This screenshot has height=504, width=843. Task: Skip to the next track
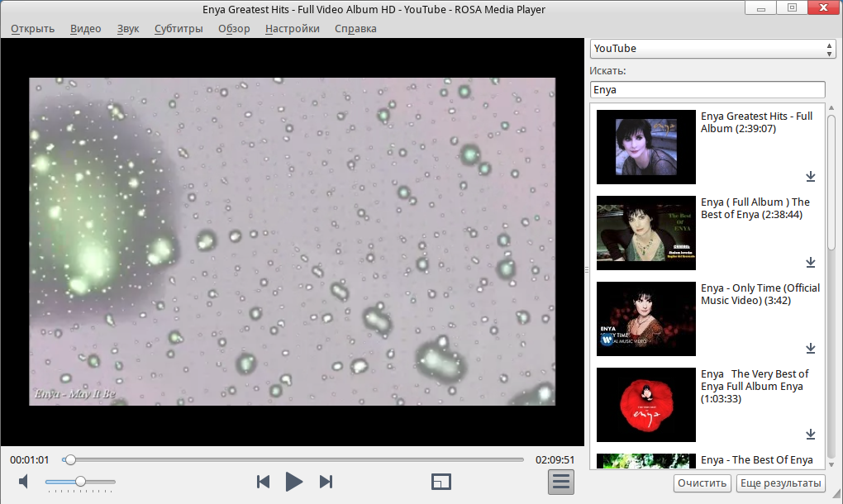tap(326, 482)
